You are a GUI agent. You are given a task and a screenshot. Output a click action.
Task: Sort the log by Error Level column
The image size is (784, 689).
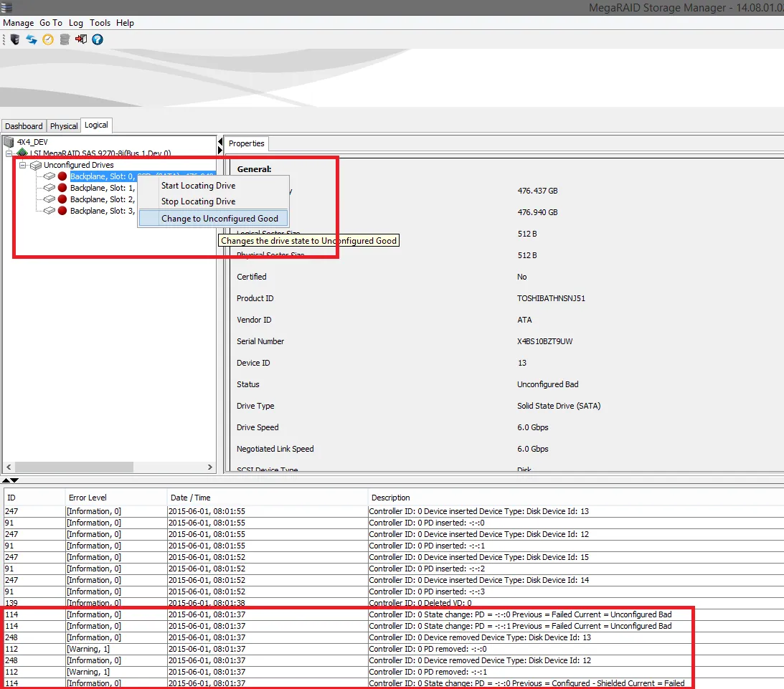tap(88, 498)
